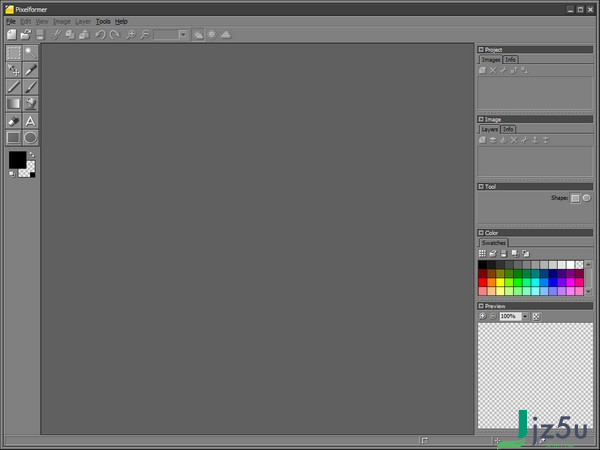Click the load swatches folder icon

click(493, 253)
